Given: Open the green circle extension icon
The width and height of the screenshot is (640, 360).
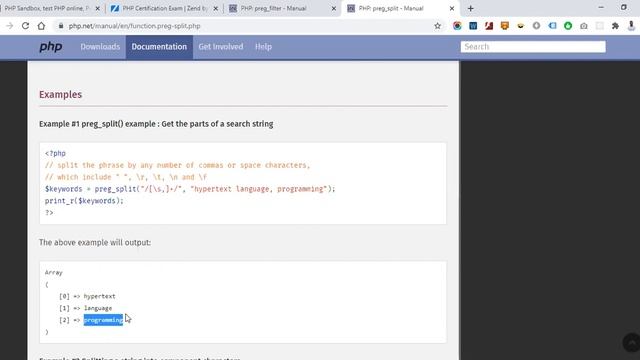Looking at the screenshot, I should click(x=568, y=26).
